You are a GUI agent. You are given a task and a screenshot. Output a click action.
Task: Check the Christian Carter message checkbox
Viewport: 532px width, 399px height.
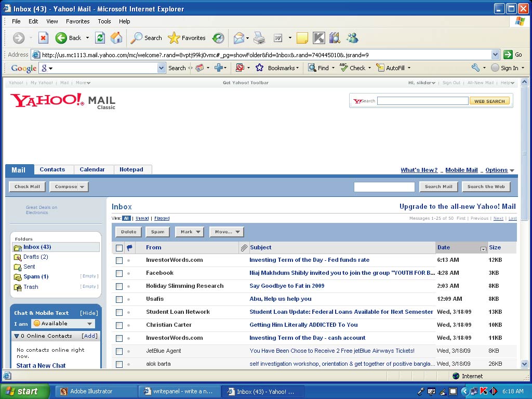pyautogui.click(x=119, y=325)
